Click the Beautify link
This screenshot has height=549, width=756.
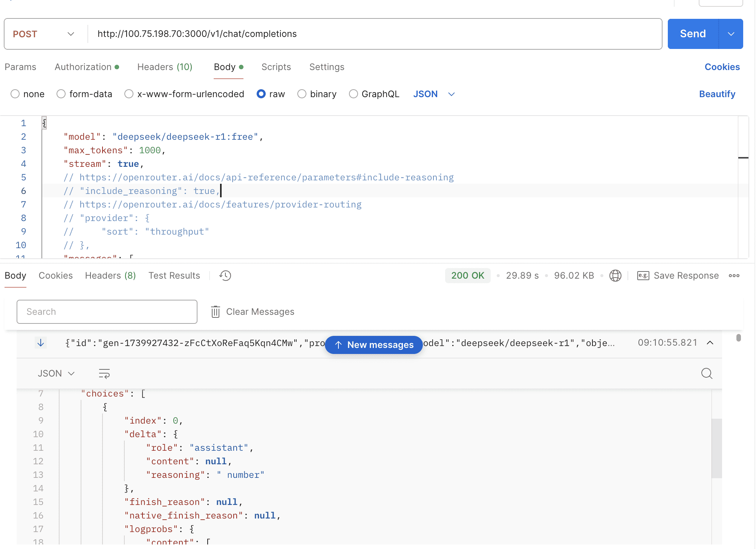click(717, 94)
